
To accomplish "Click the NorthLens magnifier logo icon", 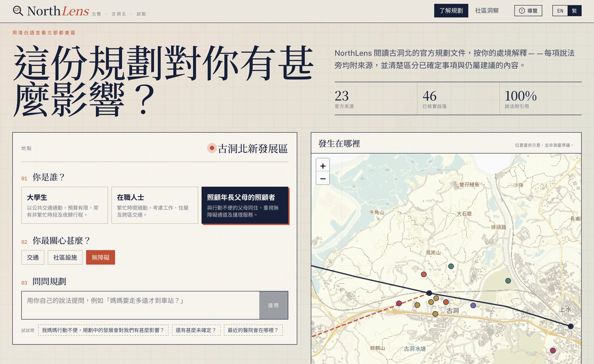I will point(18,11).
